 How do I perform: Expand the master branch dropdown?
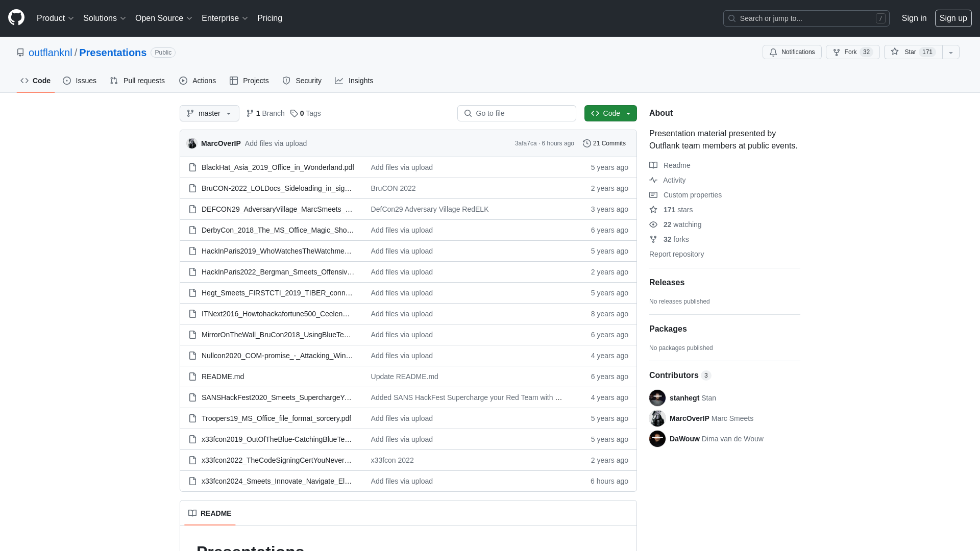tap(209, 113)
